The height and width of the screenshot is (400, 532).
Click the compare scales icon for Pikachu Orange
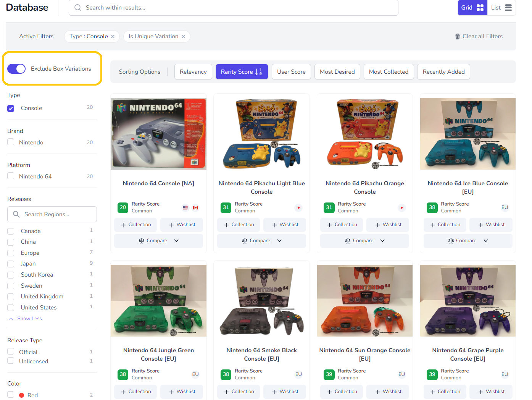pos(348,241)
